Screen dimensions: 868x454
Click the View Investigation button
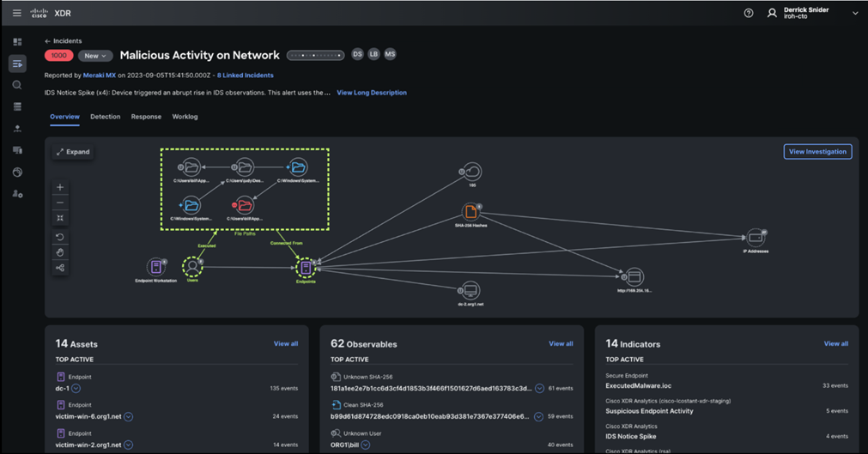(817, 152)
